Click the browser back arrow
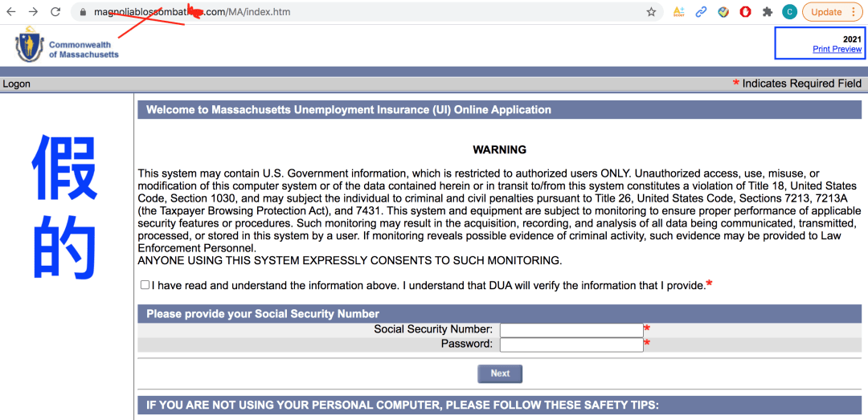The height and width of the screenshot is (420, 868). [10, 11]
